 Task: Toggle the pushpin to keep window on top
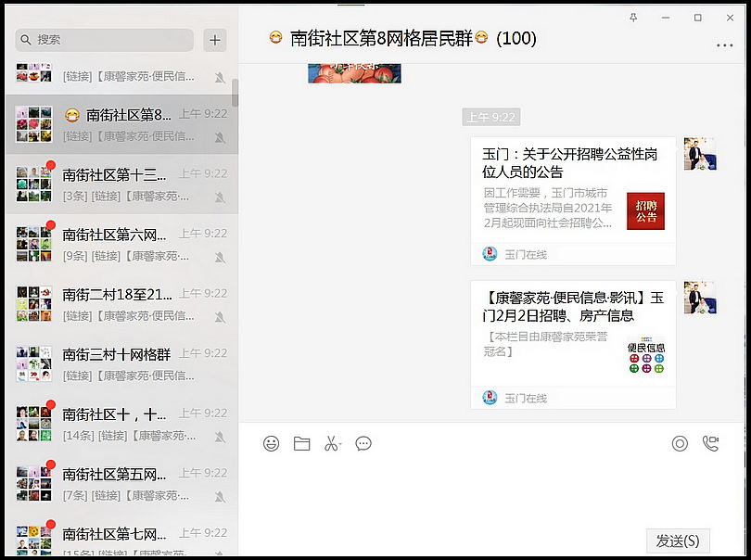[634, 18]
